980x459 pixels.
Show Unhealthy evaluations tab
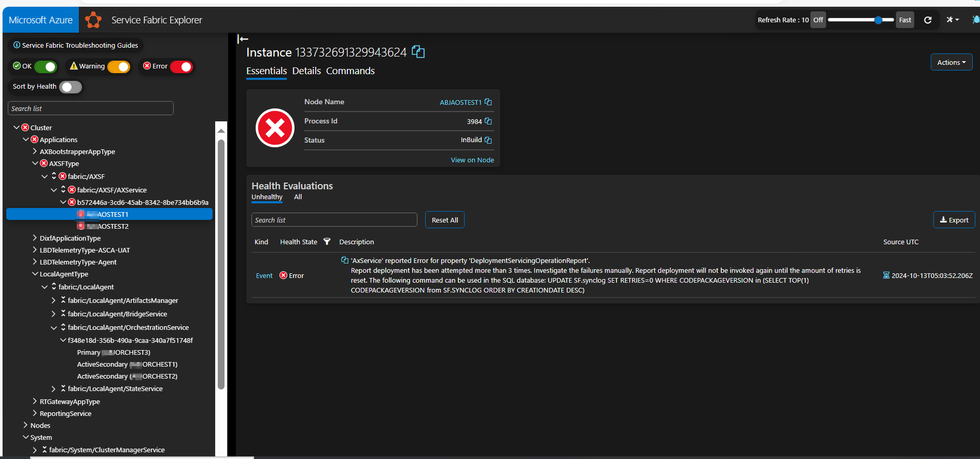pyautogui.click(x=267, y=197)
